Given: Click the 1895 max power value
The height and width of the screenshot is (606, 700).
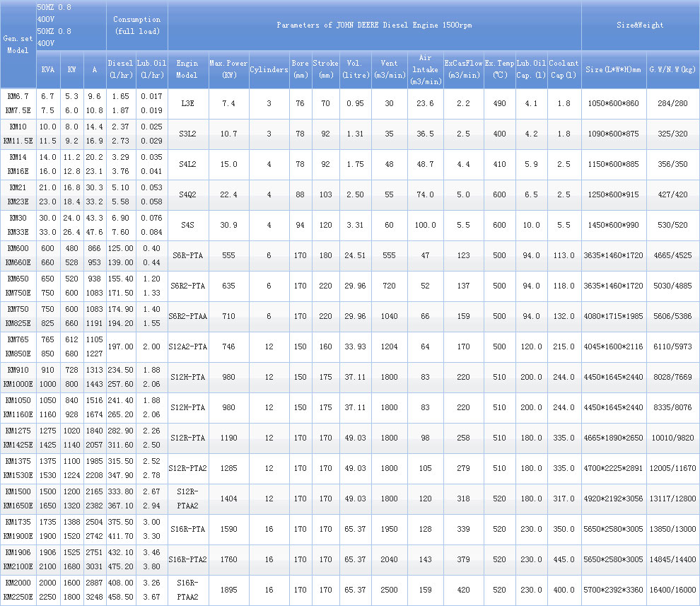Looking at the screenshot, I should [x=228, y=590].
